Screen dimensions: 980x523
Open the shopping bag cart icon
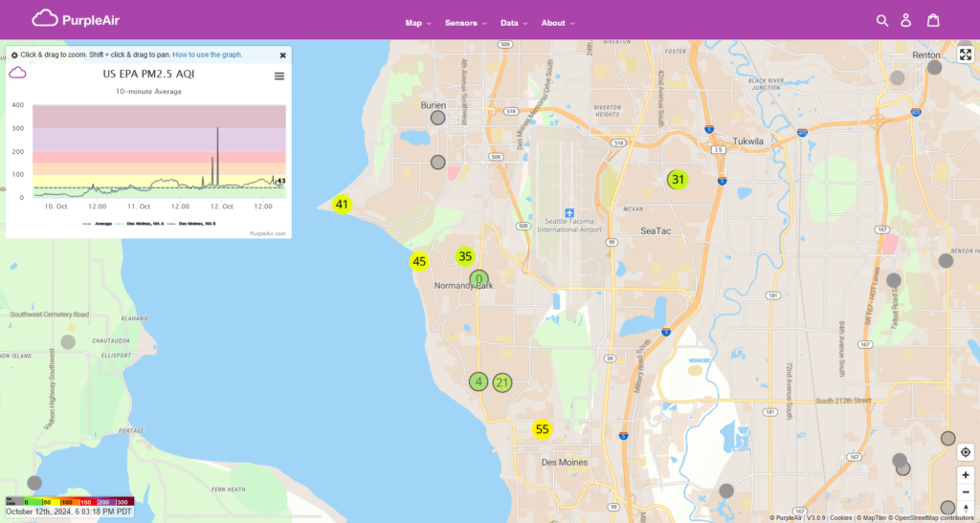point(933,20)
